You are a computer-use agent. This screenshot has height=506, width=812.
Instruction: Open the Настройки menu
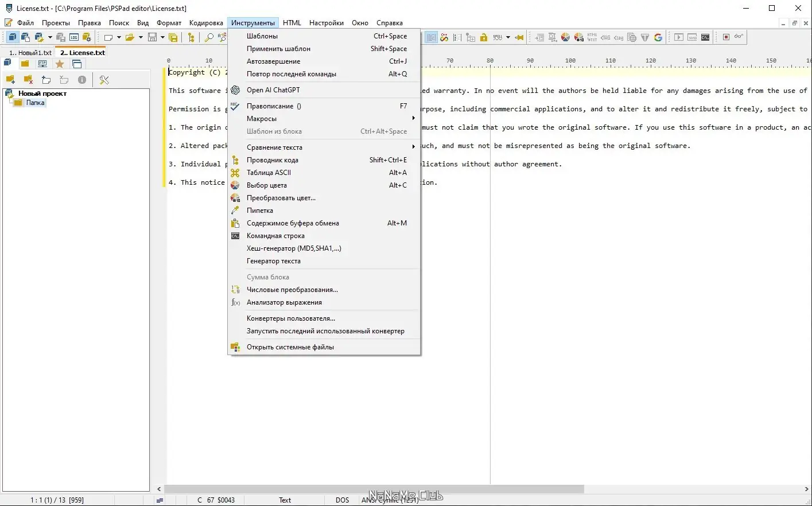coord(327,23)
